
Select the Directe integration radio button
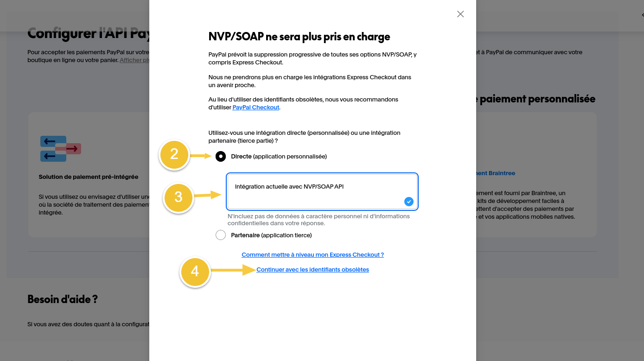(221, 156)
